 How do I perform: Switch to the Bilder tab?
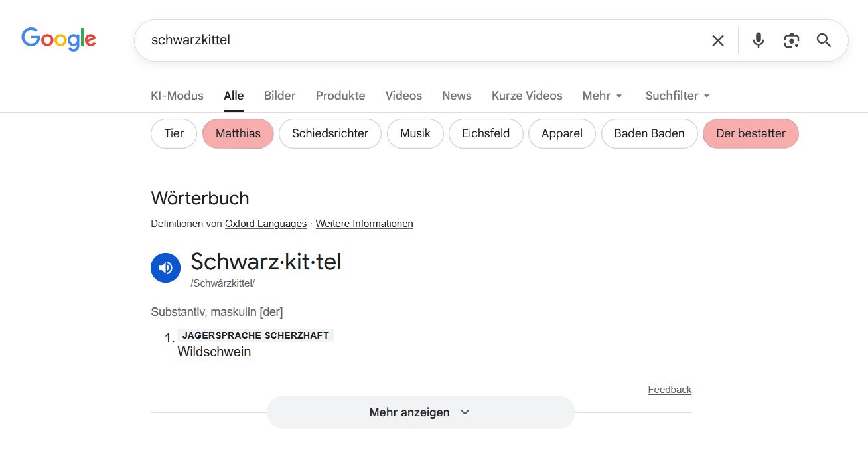click(x=279, y=96)
